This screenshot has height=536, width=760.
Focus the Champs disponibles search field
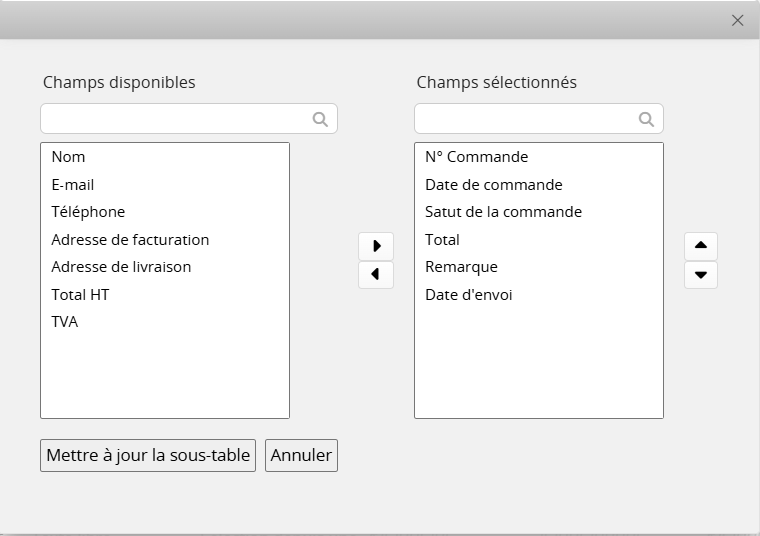tap(175, 119)
